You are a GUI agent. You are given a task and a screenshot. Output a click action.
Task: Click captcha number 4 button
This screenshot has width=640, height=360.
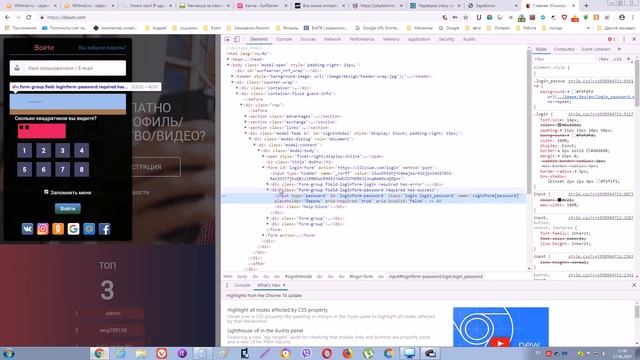click(x=82, y=151)
